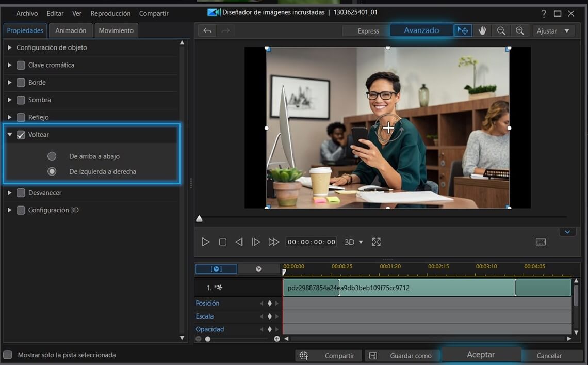588x365 pixels.
Task: Select the hand pan tool
Action: click(482, 31)
